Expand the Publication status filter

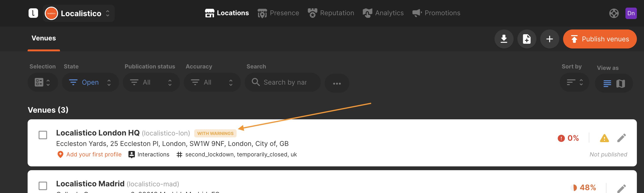coord(151,82)
